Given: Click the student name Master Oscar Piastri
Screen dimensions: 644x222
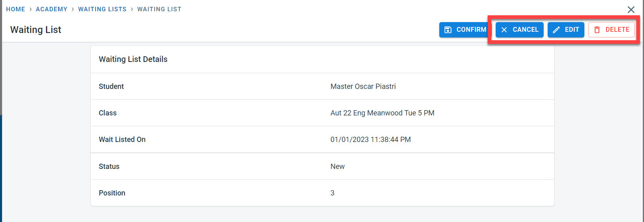Looking at the screenshot, I should 363,86.
